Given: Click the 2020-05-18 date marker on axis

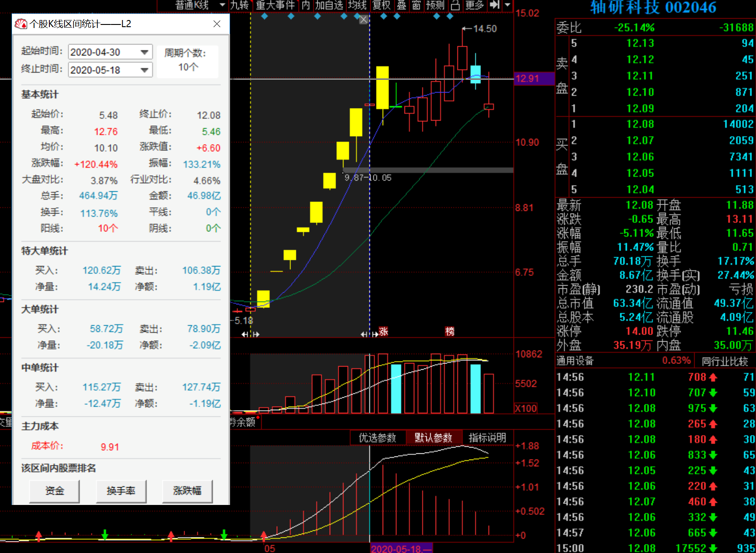Looking at the screenshot, I should point(401,548).
